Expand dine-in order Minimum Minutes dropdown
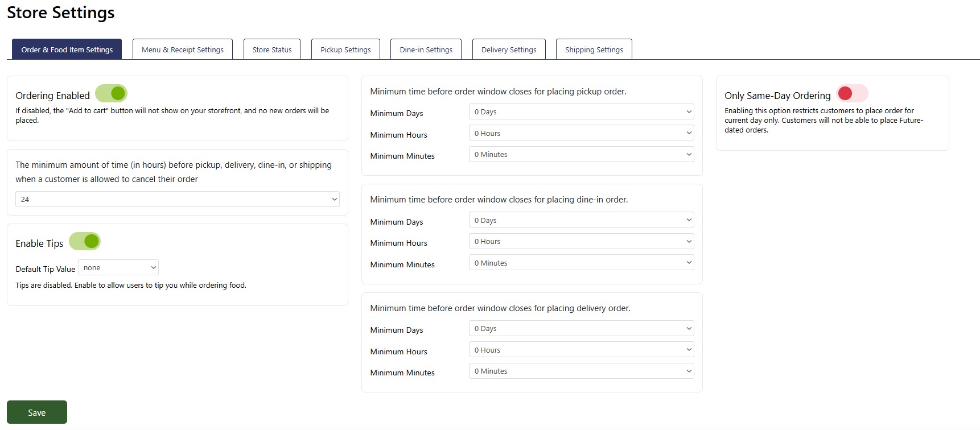Image resolution: width=980 pixels, height=430 pixels. click(x=581, y=263)
